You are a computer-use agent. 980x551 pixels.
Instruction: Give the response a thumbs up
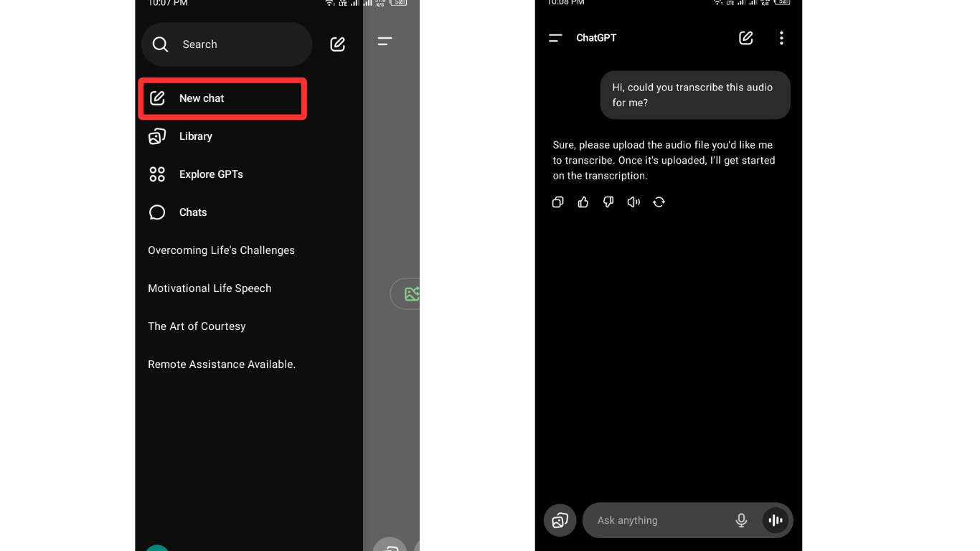[x=583, y=202]
